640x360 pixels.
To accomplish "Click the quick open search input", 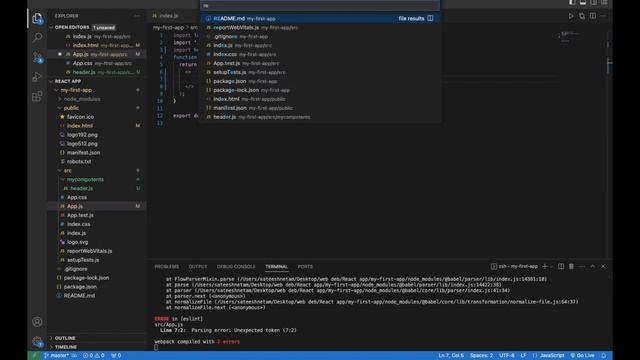I will 320,6.
